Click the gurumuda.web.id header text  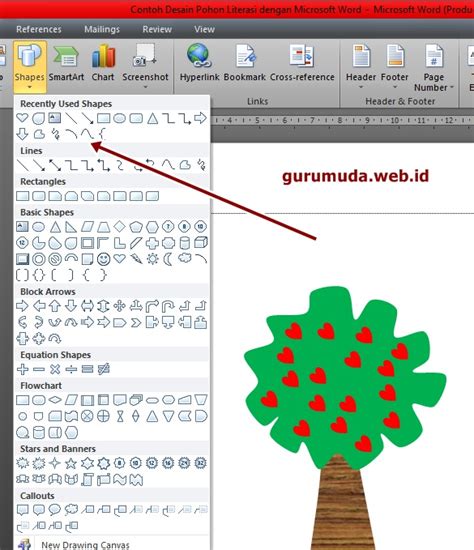coord(355,176)
